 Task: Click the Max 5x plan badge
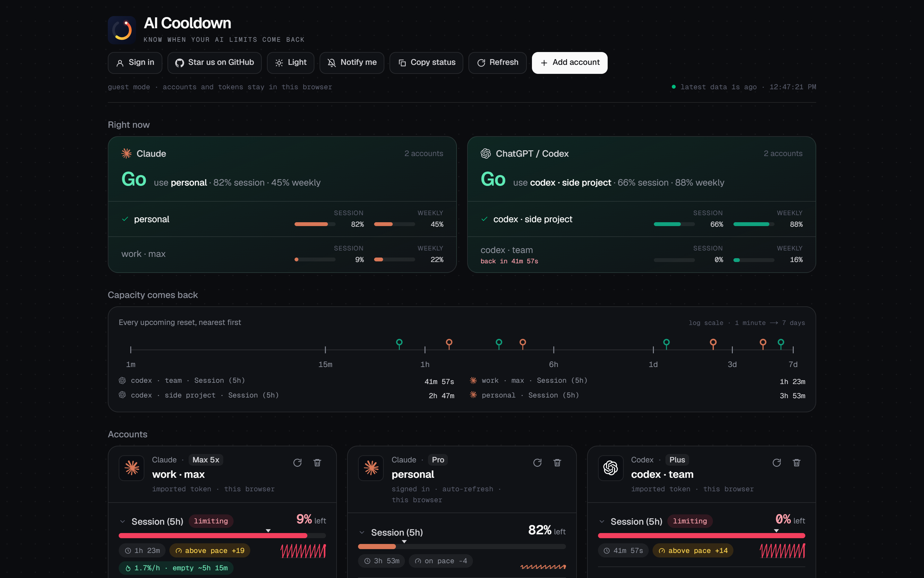pos(206,460)
